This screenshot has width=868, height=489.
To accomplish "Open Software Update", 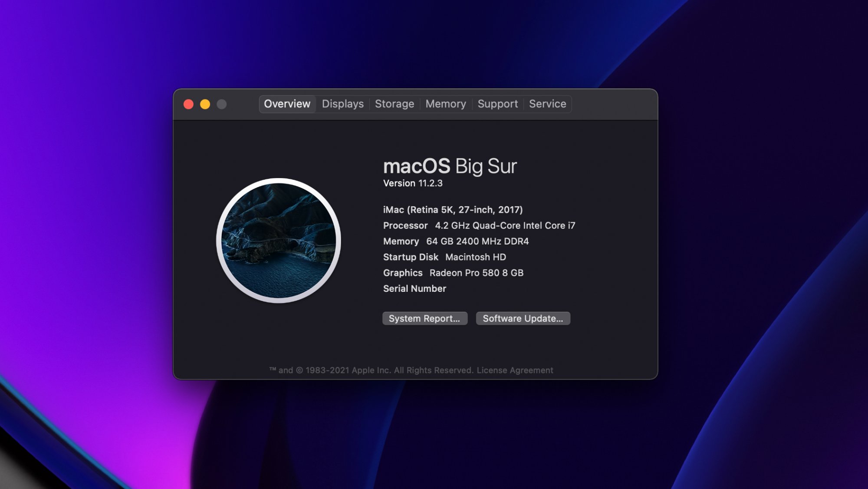I will pos(523,318).
